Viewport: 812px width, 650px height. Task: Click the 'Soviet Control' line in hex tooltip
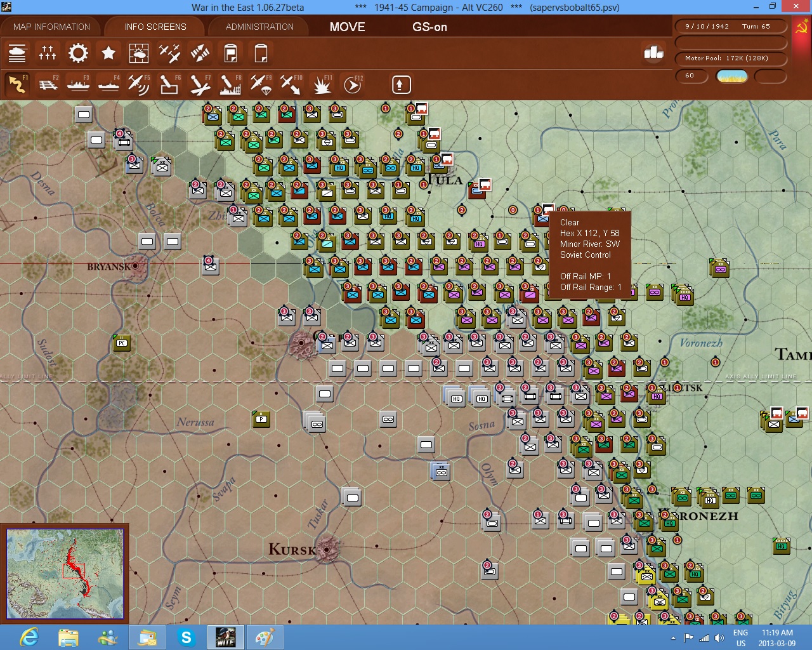pyautogui.click(x=586, y=255)
